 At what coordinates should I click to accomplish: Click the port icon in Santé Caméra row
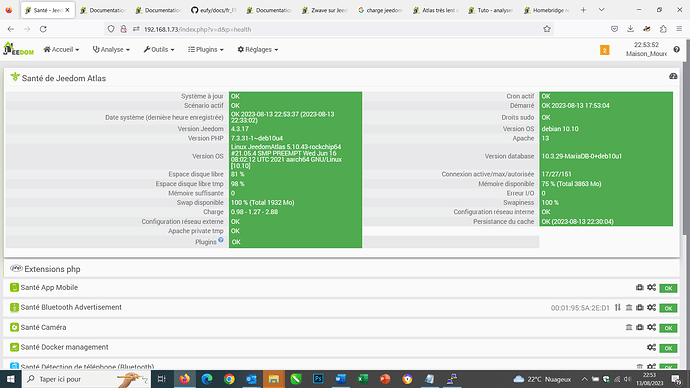click(640, 327)
